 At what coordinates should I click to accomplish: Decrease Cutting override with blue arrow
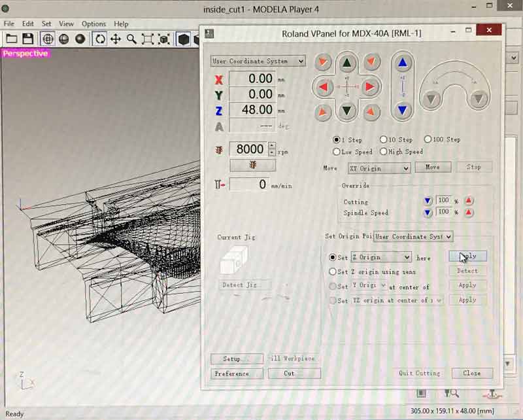[428, 201]
